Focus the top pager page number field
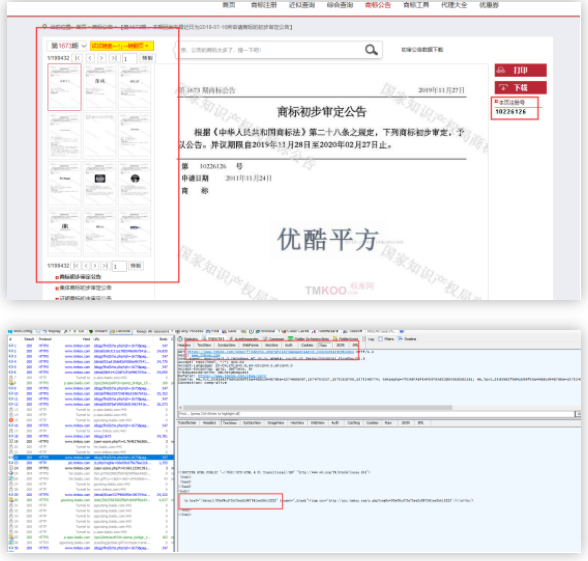Viewport: 588px width, 561px height. tap(129, 58)
